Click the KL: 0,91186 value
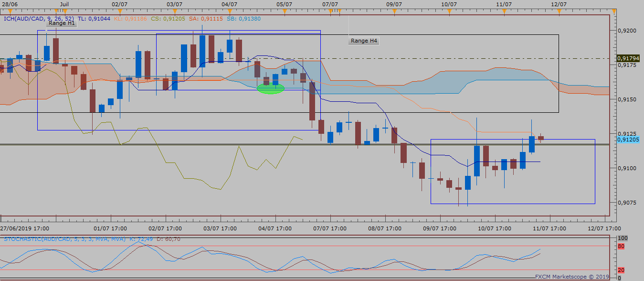Viewport: 644px width, 281px height. (131, 19)
